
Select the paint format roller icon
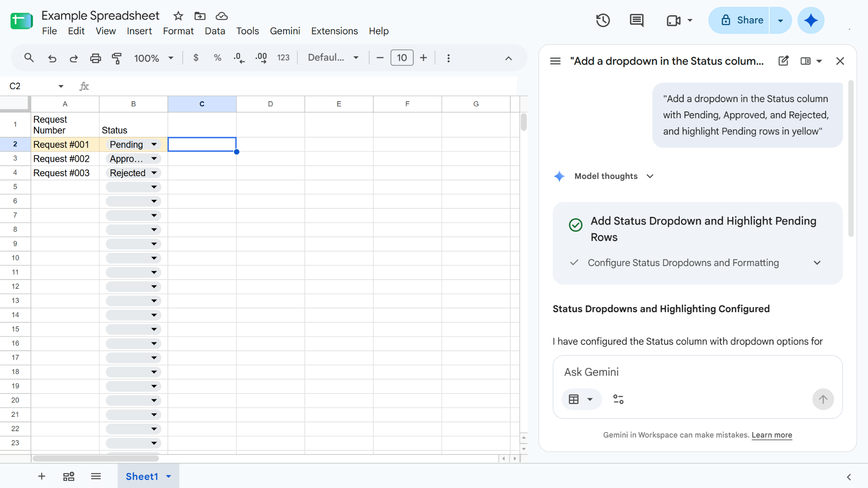pyautogui.click(x=117, y=58)
